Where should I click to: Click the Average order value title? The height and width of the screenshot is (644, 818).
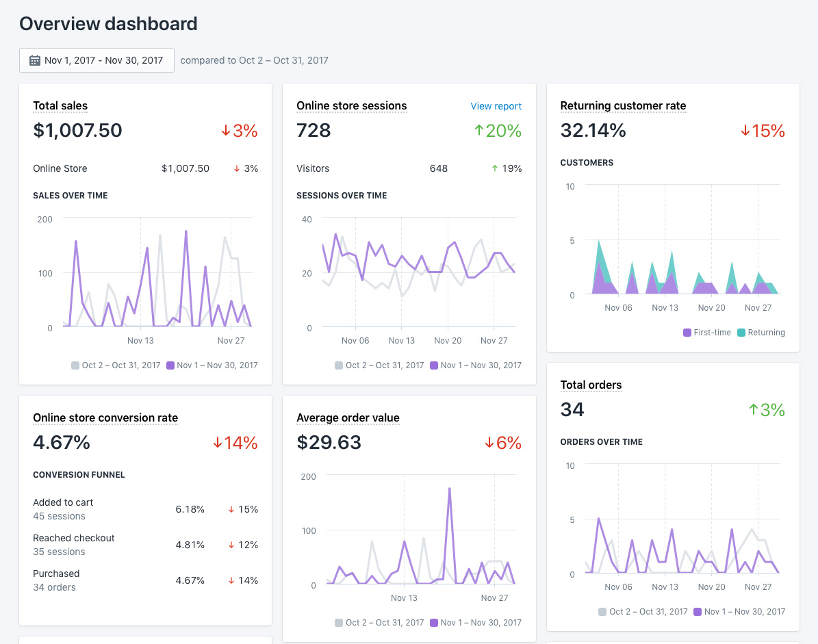tap(348, 417)
